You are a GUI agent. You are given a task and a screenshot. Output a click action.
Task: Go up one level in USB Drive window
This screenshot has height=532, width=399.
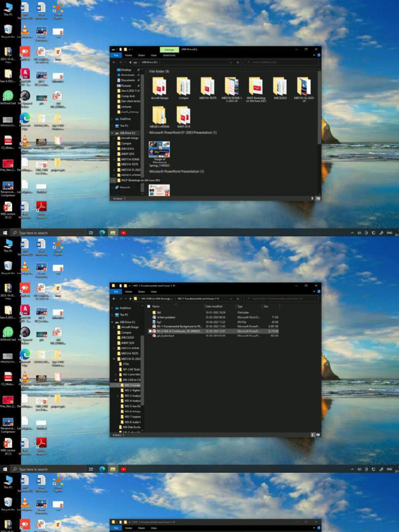tap(130, 62)
